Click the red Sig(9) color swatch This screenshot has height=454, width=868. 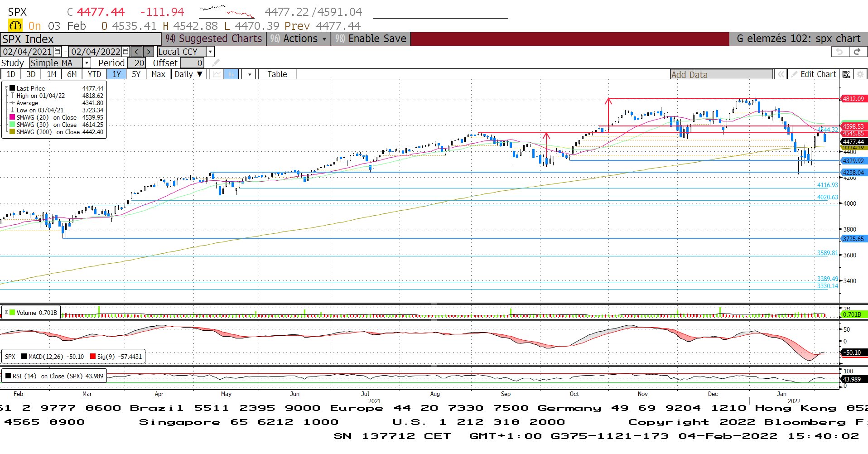click(93, 356)
